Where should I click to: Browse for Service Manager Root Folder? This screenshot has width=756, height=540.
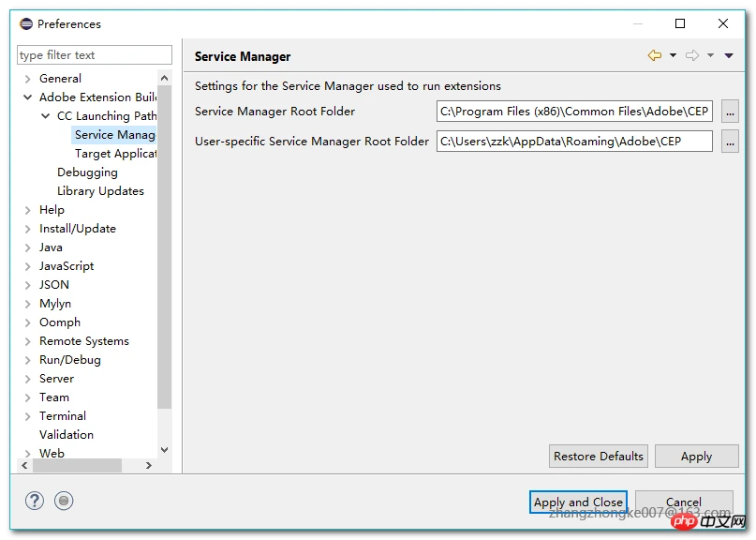click(730, 112)
